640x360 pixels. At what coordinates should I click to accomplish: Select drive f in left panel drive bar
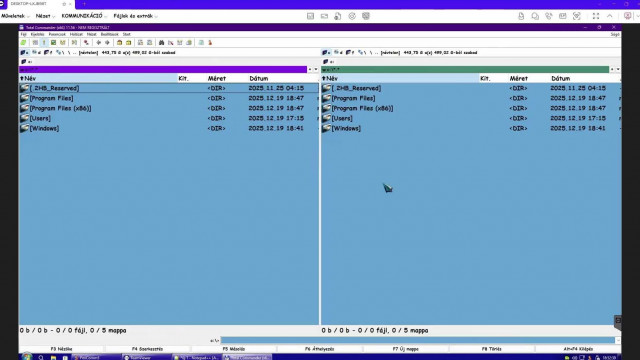48,53
